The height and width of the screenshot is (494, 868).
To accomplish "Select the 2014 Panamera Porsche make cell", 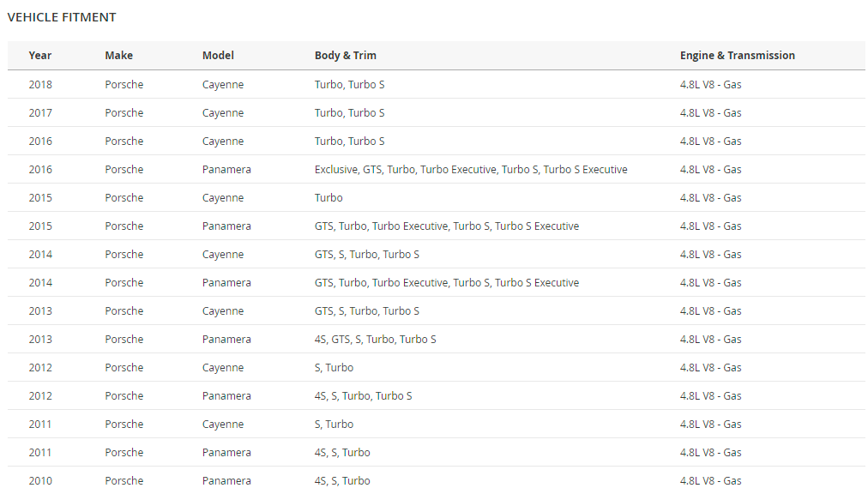I will tap(124, 282).
